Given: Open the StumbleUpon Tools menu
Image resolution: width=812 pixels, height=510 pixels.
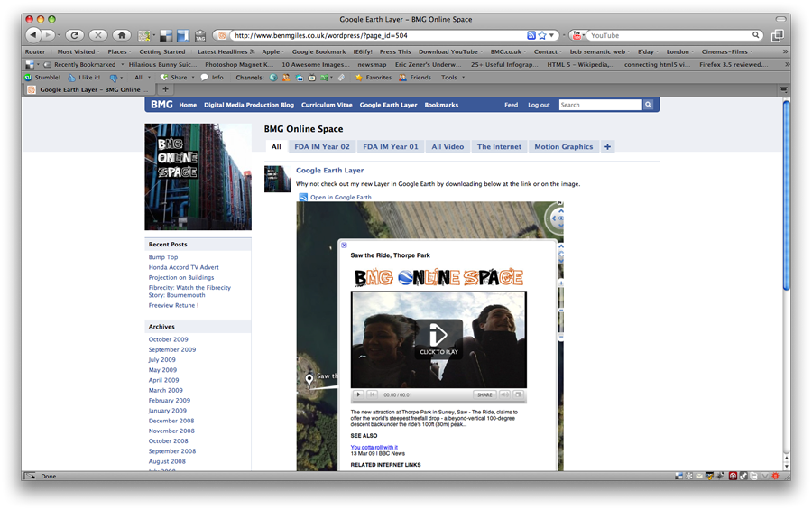Looking at the screenshot, I should (453, 78).
